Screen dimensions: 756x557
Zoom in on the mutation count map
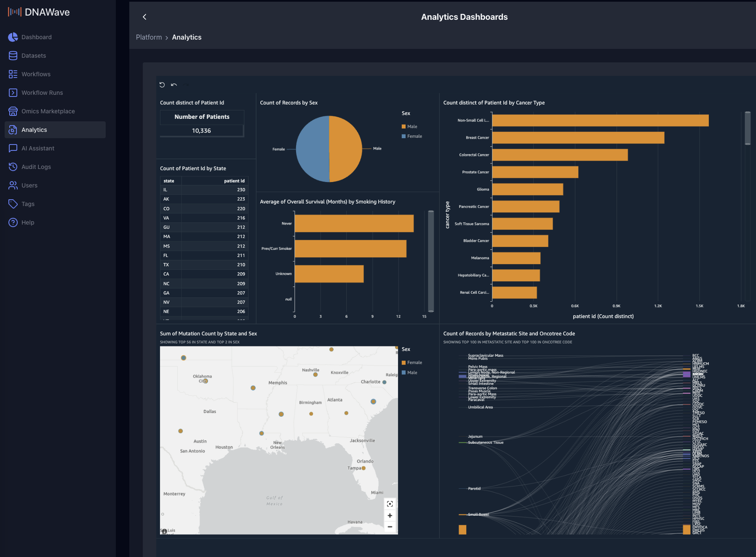click(x=390, y=515)
